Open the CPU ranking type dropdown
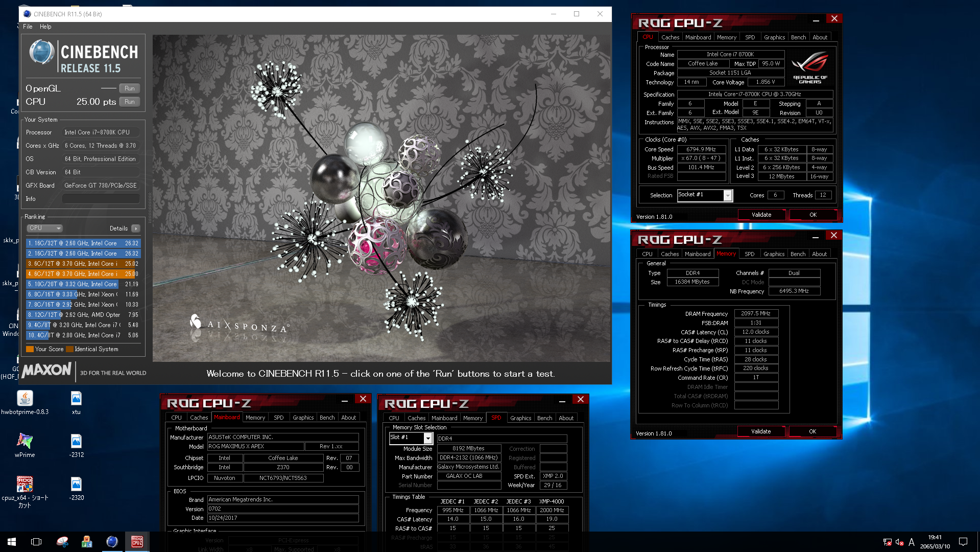This screenshot has height=552, width=980. click(x=44, y=228)
